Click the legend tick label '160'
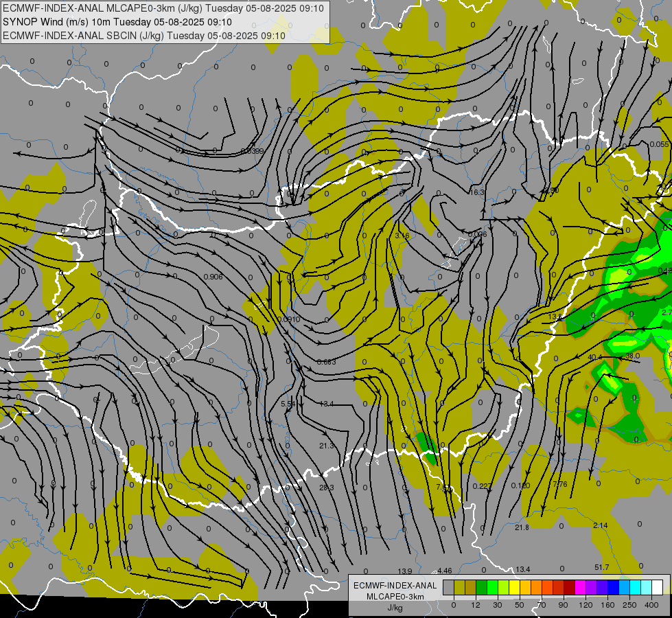The height and width of the screenshot is (618, 672). (607, 605)
